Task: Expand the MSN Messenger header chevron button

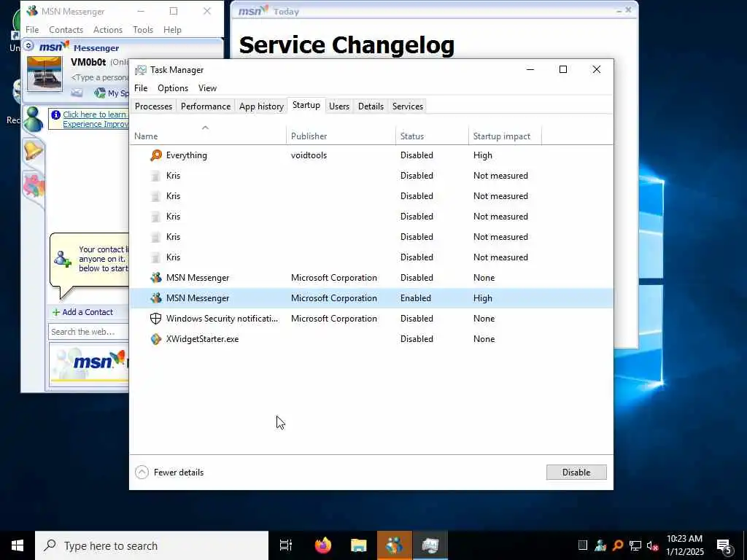Action: pyautogui.click(x=28, y=46)
